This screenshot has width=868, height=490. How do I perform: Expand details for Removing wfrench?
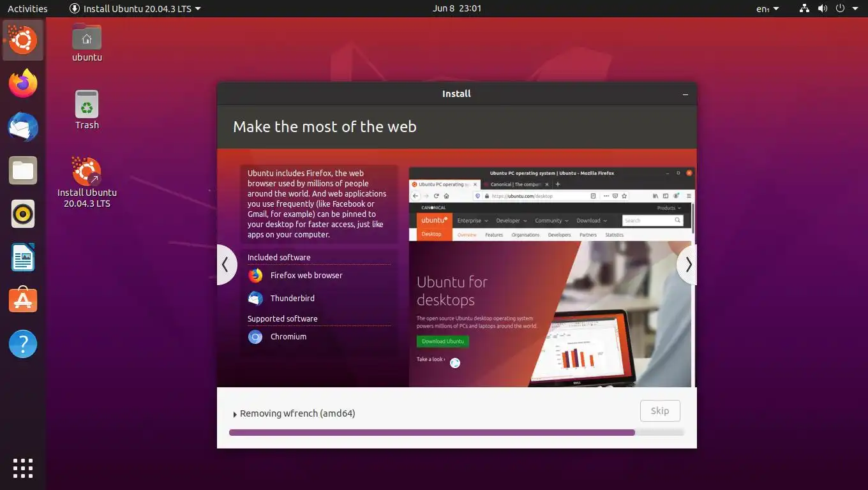tap(235, 414)
